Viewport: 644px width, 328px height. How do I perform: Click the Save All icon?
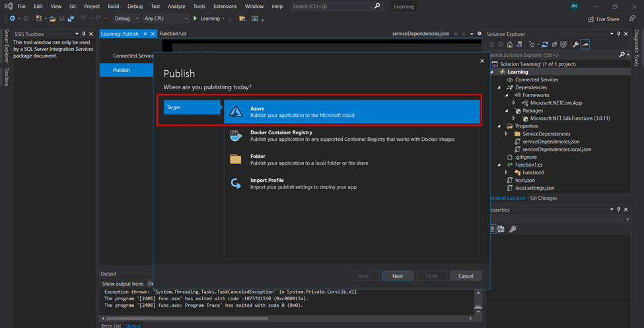click(71, 19)
